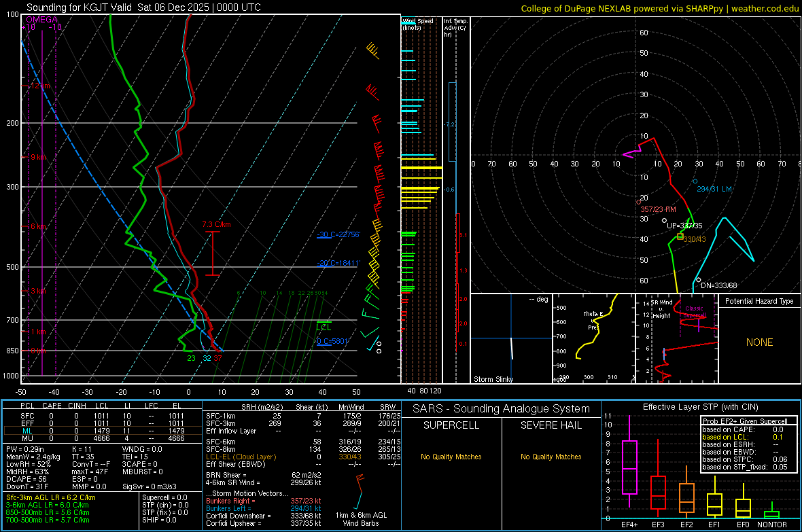Click the orange 330/43 hodograph label

(x=695, y=239)
